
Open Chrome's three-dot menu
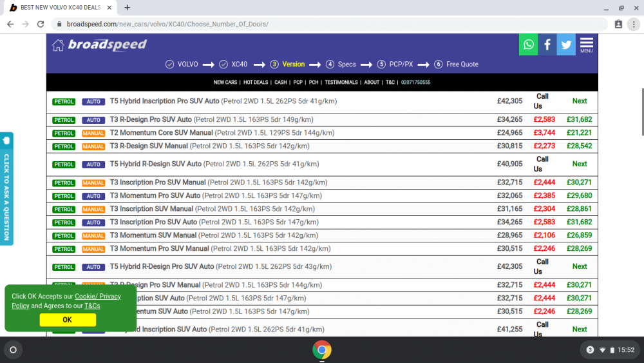(x=634, y=25)
